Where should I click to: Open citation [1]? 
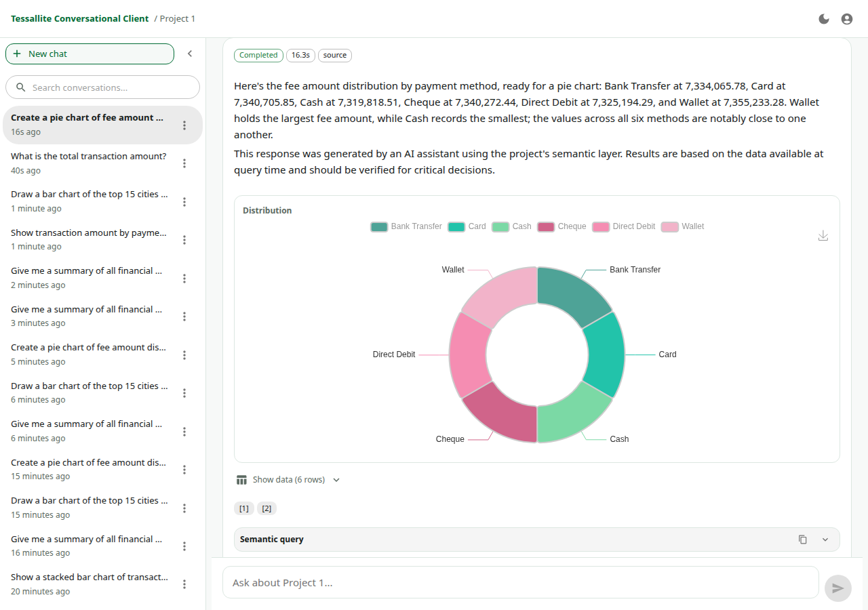pos(244,508)
